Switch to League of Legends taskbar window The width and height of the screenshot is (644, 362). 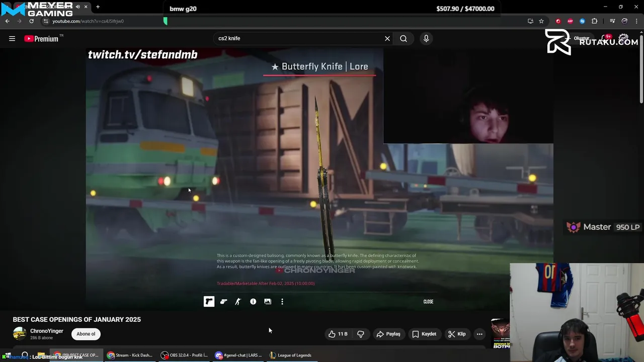(291, 355)
